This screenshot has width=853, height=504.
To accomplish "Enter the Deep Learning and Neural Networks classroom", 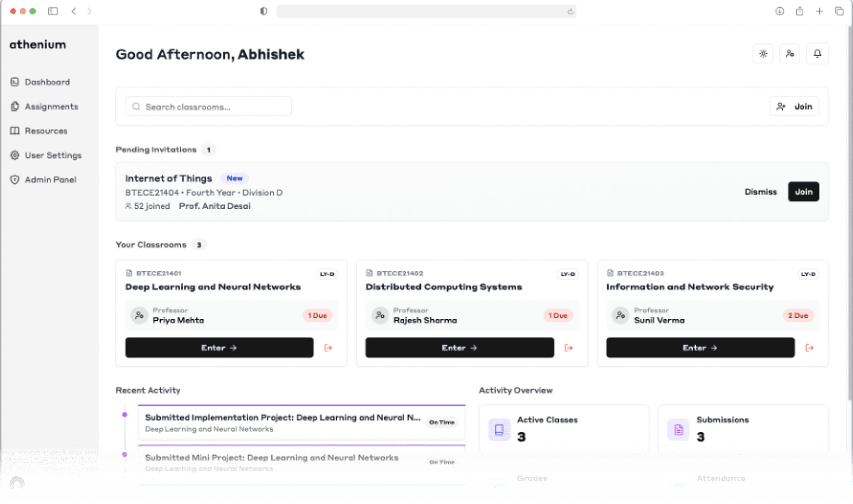I will click(x=219, y=348).
